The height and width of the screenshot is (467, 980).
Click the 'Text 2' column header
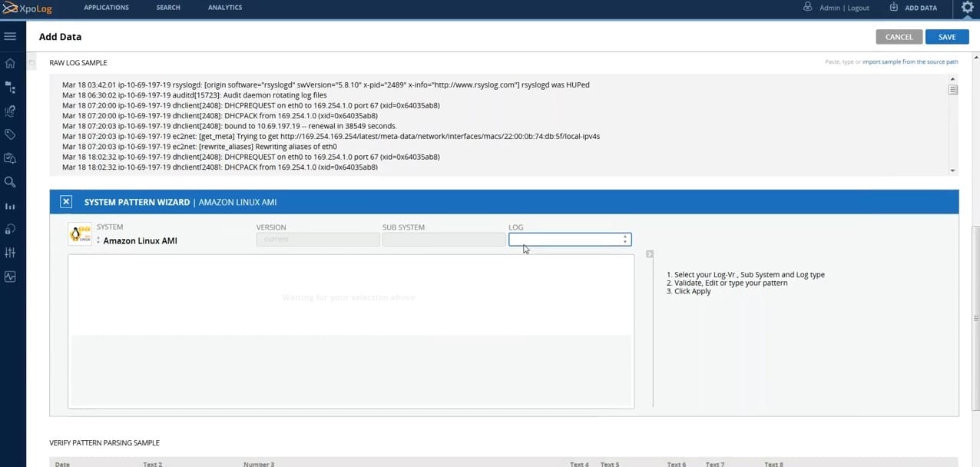click(x=153, y=464)
